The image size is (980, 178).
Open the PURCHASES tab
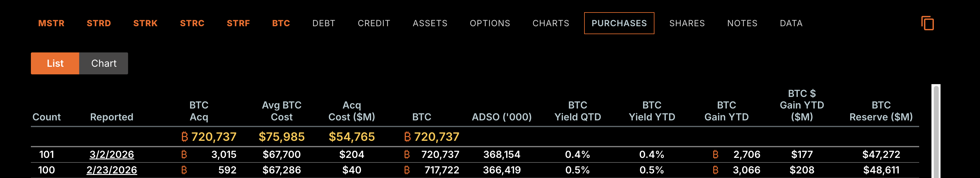pyautogui.click(x=619, y=23)
